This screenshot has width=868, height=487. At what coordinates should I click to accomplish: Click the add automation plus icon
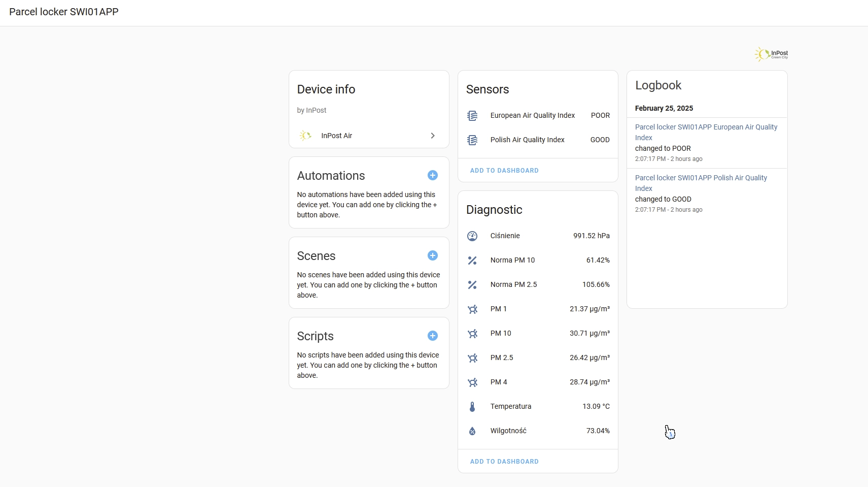[x=432, y=175]
